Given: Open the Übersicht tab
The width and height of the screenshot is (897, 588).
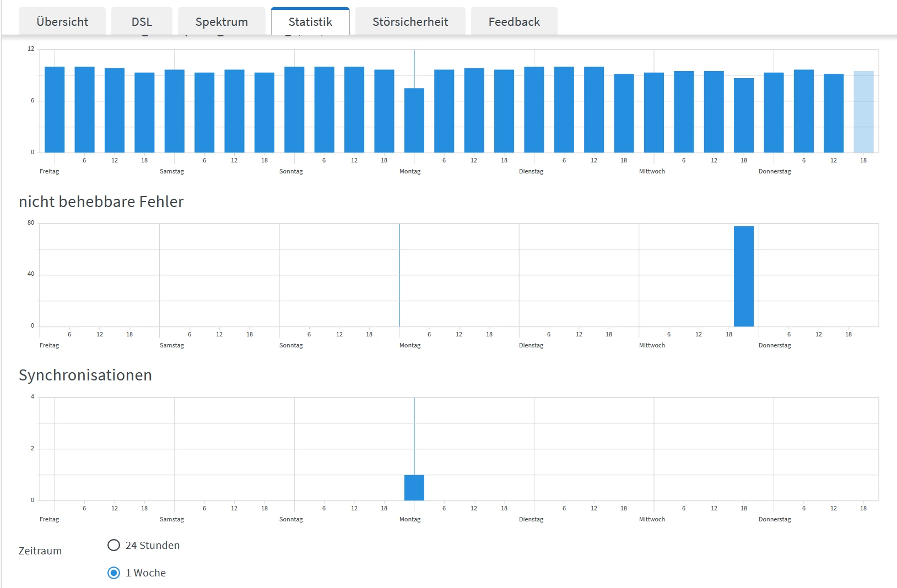Looking at the screenshot, I should click(x=62, y=21).
